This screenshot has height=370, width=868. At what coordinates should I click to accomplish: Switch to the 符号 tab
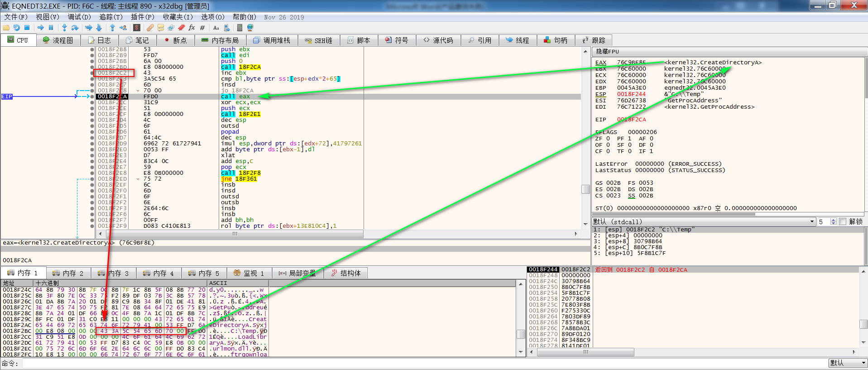point(397,40)
